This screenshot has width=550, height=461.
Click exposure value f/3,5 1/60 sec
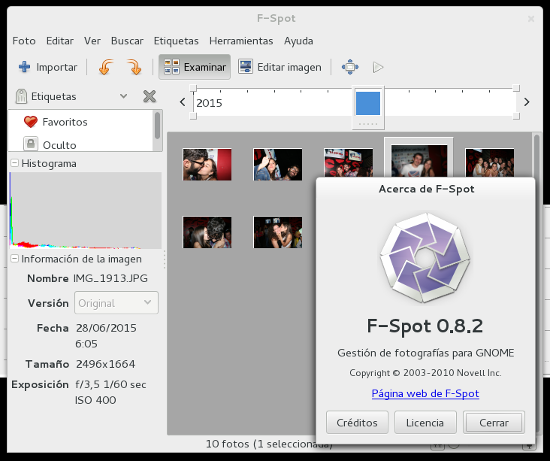pyautogui.click(x=110, y=385)
